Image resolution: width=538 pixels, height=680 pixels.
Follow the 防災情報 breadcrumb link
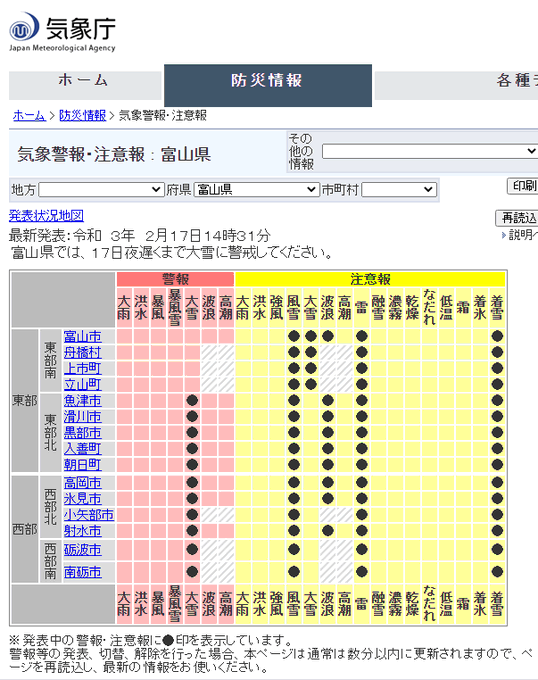tap(82, 115)
